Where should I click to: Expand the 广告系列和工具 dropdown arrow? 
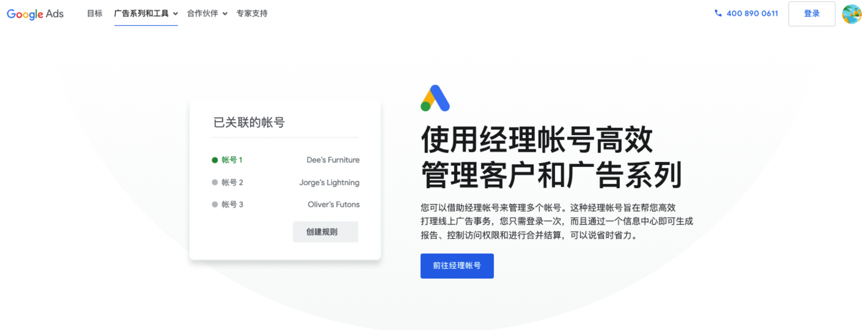coord(175,13)
